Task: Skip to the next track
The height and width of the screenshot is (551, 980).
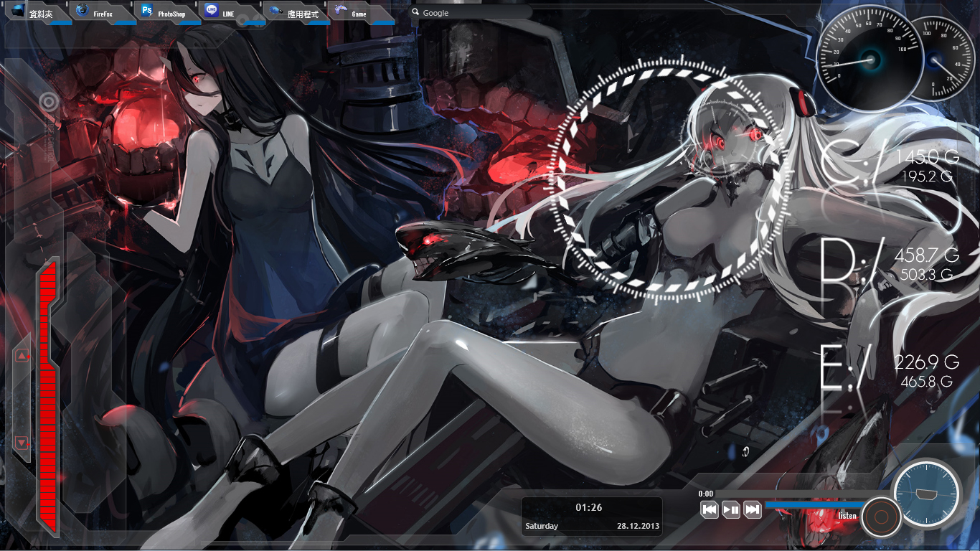Action: 752,509
